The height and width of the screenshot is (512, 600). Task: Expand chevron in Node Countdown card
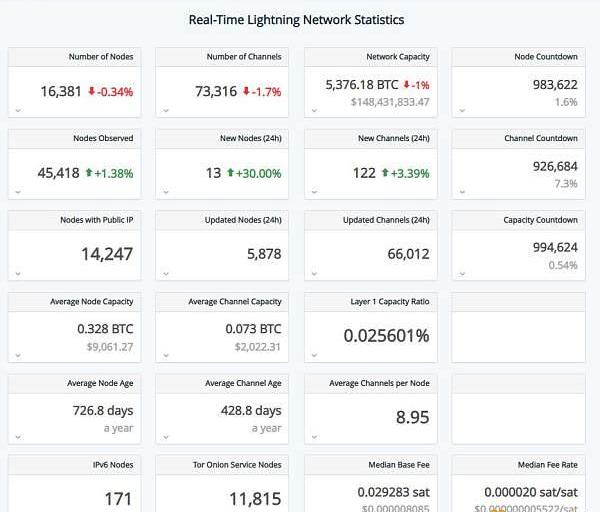462,111
